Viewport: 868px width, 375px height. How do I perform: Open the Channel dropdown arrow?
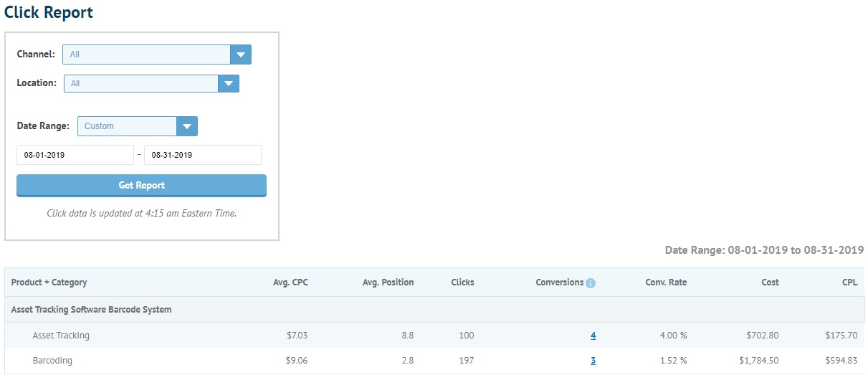[x=241, y=54]
